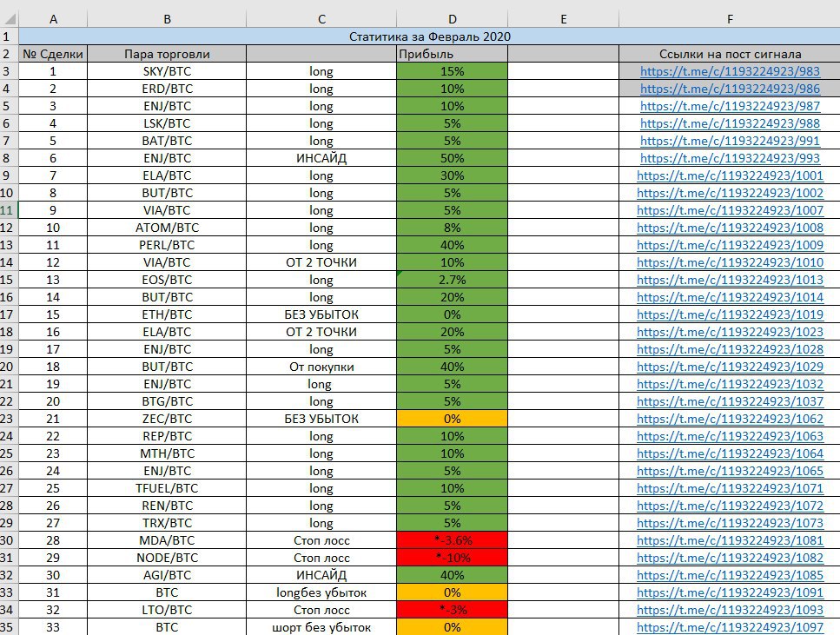Click the trade number 33 cell
This screenshot has height=635, width=840.
tap(53, 627)
